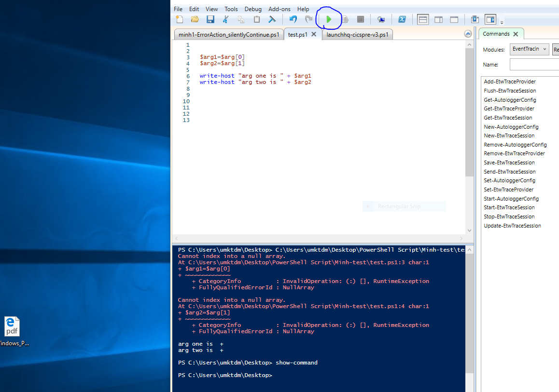Screen dimensions: 559x392
Task: Open the Edit menu
Action: pyautogui.click(x=194, y=9)
